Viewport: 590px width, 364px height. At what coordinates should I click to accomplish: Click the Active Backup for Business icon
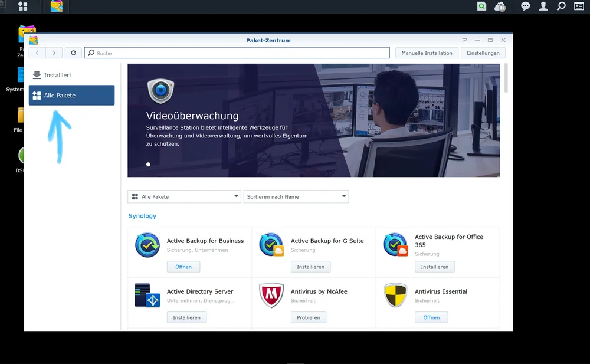[x=147, y=245]
